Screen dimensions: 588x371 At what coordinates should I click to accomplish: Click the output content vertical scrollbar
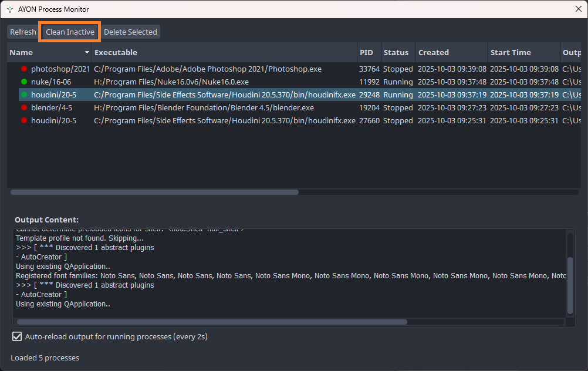[570, 285]
